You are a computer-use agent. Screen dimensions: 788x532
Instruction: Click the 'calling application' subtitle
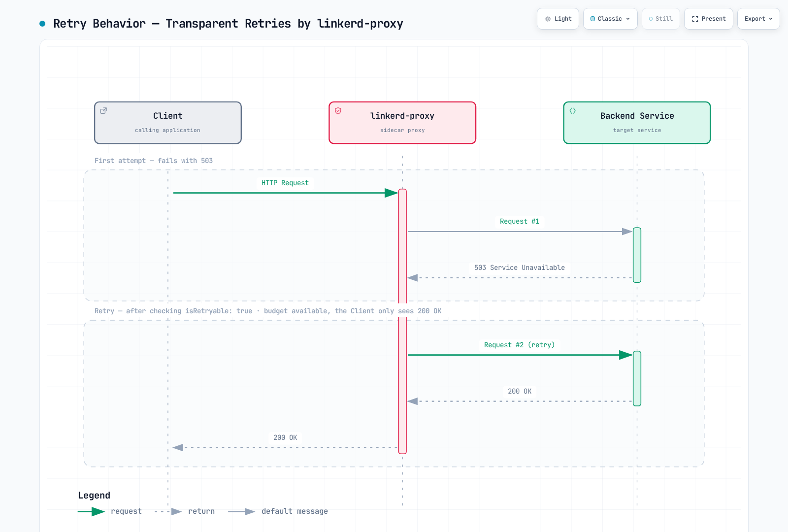[x=168, y=130]
